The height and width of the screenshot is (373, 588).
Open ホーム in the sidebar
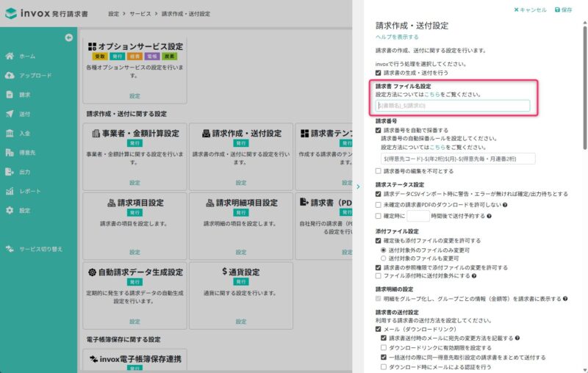click(27, 57)
